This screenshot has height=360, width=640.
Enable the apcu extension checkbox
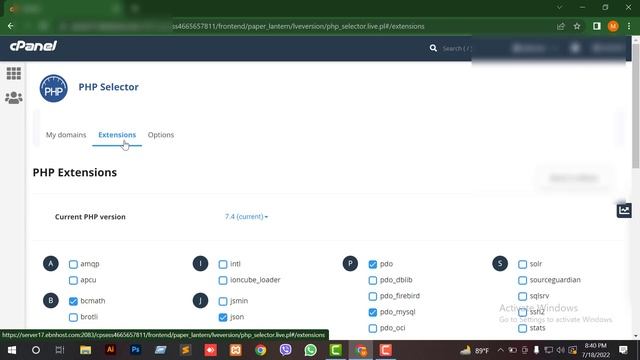73,280
